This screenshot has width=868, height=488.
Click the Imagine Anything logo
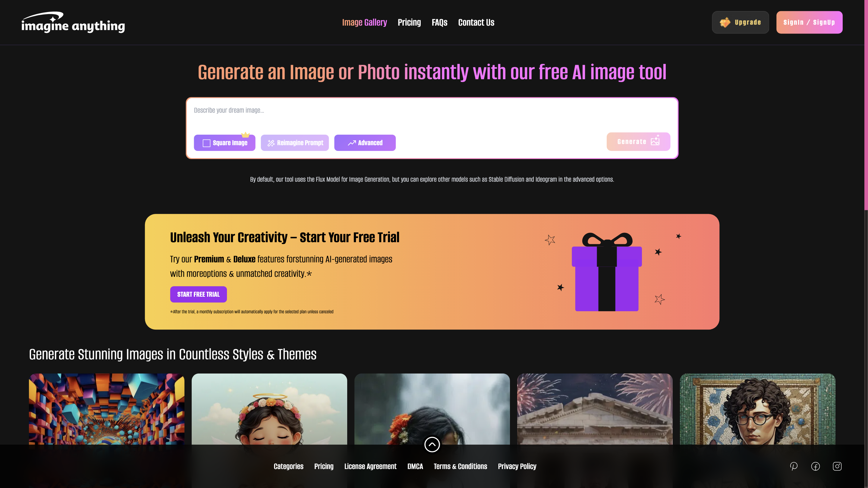coord(73,22)
